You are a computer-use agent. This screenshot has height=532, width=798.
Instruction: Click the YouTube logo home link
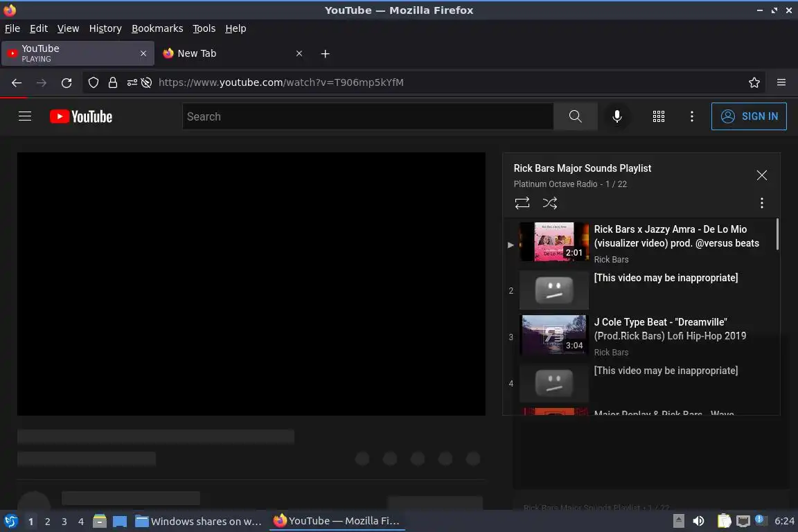[x=81, y=116]
